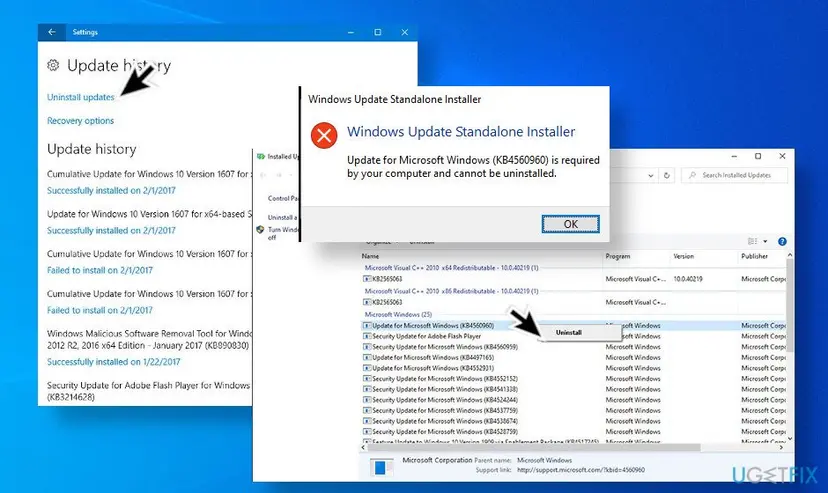The height and width of the screenshot is (493, 828).
Task: Click the icon of security update KB4541338
Action: pyautogui.click(x=367, y=389)
